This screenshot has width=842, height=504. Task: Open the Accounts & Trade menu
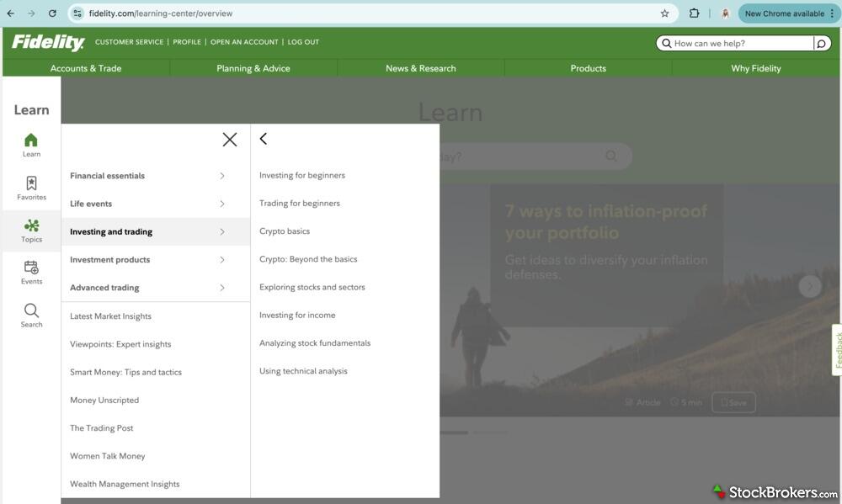(x=86, y=68)
